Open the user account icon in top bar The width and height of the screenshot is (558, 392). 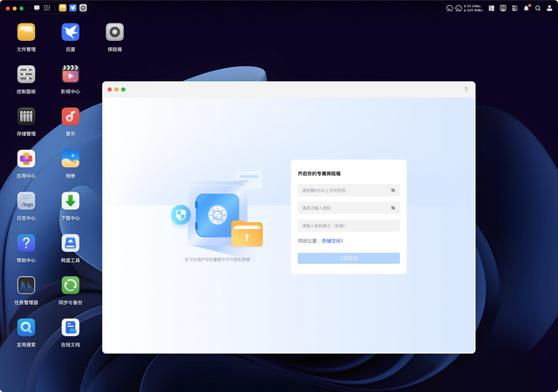(549, 8)
